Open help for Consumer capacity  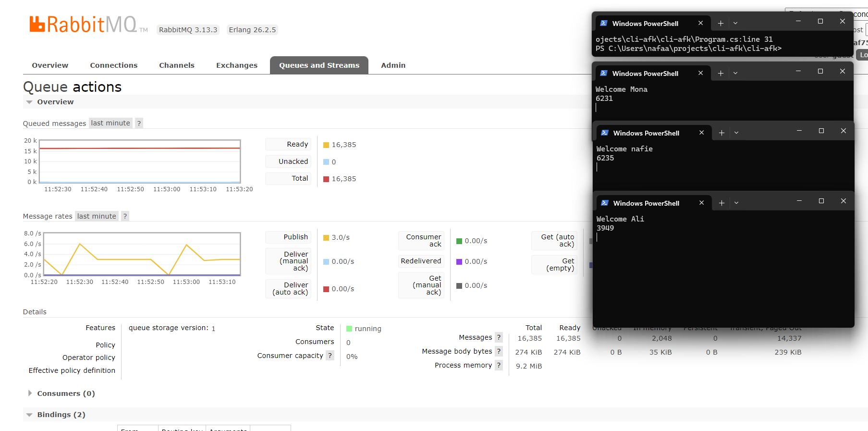click(x=330, y=356)
